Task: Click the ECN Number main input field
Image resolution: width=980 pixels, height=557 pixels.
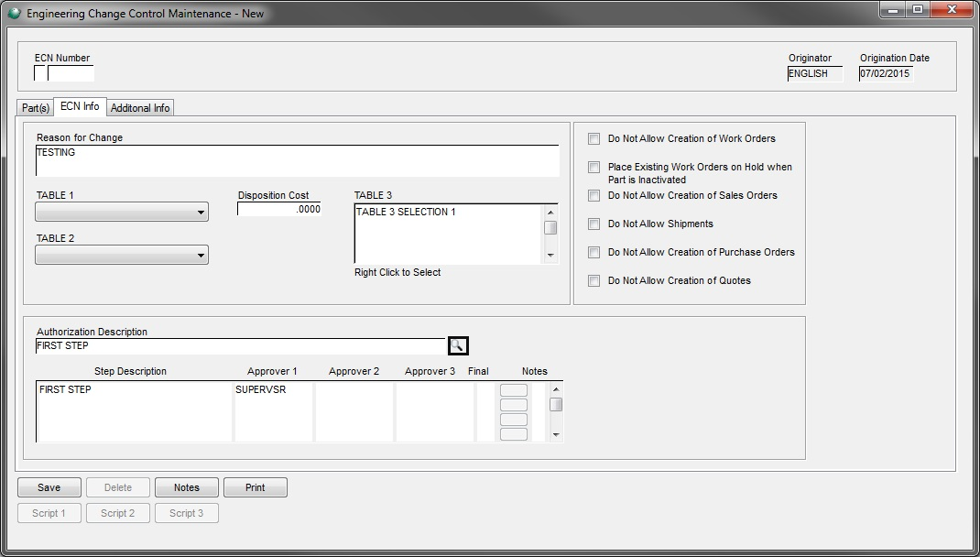Action: coord(71,73)
